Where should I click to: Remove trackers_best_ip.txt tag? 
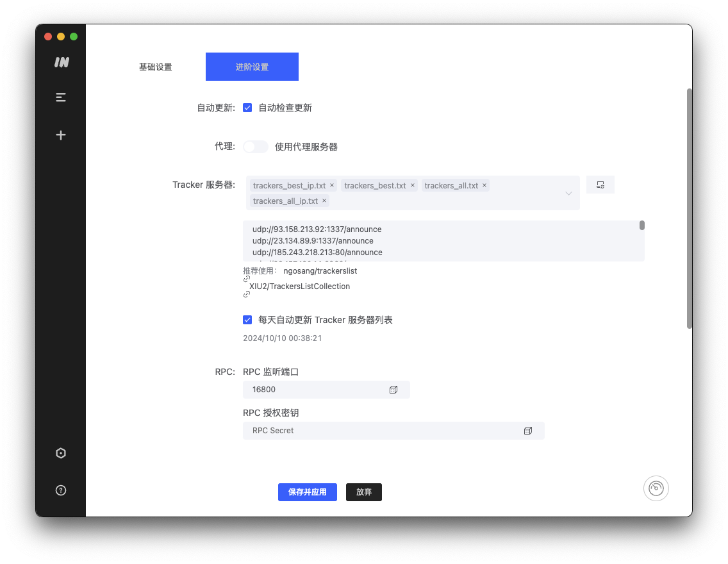332,185
